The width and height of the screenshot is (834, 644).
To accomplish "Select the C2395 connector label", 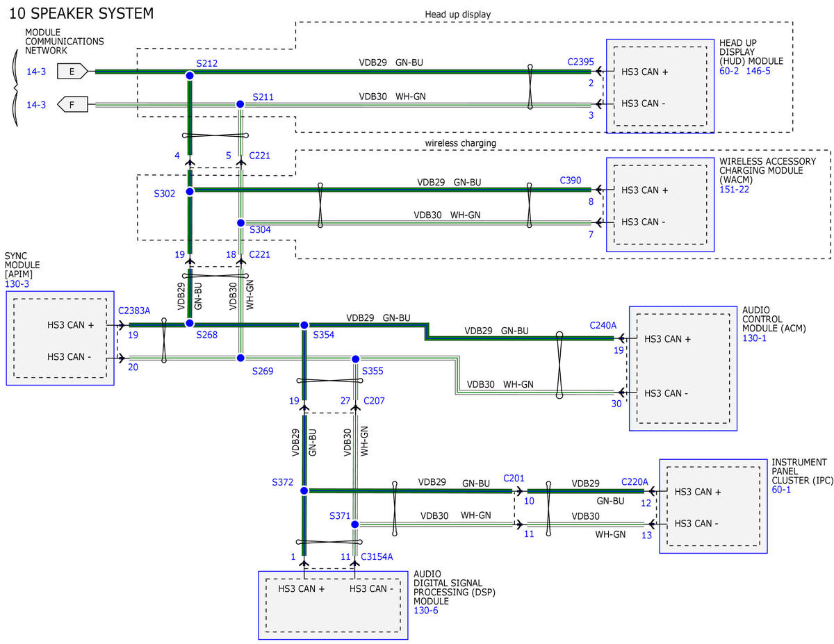I will click(x=580, y=61).
